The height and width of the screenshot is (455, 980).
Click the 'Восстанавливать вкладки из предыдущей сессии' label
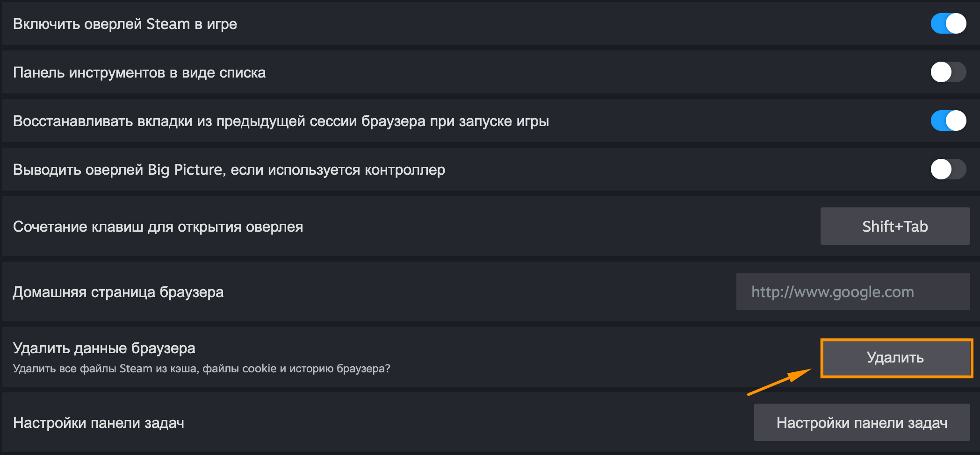point(281,121)
